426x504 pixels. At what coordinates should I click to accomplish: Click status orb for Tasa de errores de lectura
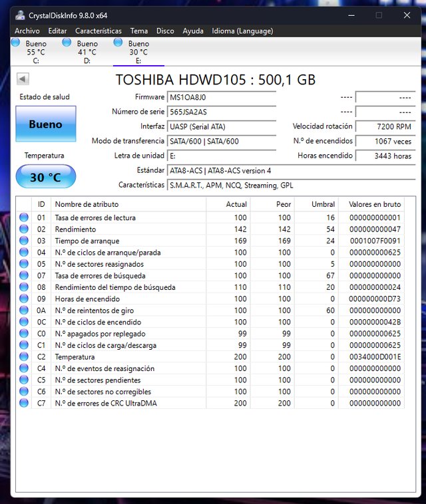24,217
